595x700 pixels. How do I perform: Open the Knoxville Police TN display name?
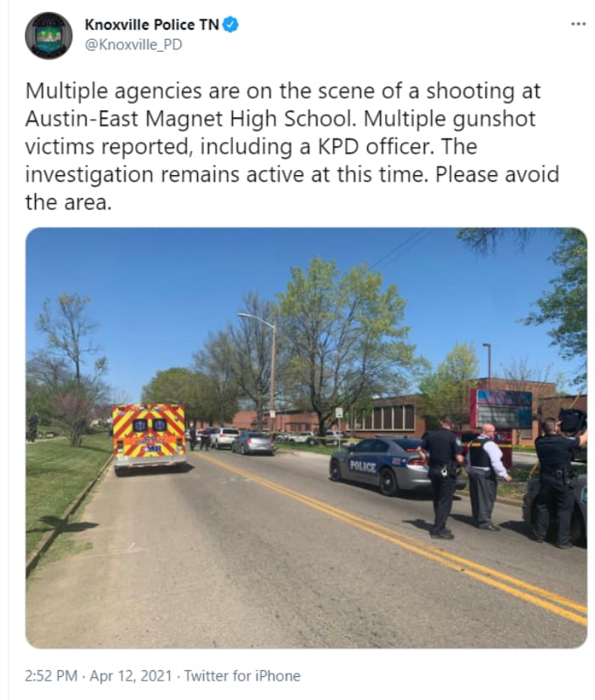pos(152,25)
